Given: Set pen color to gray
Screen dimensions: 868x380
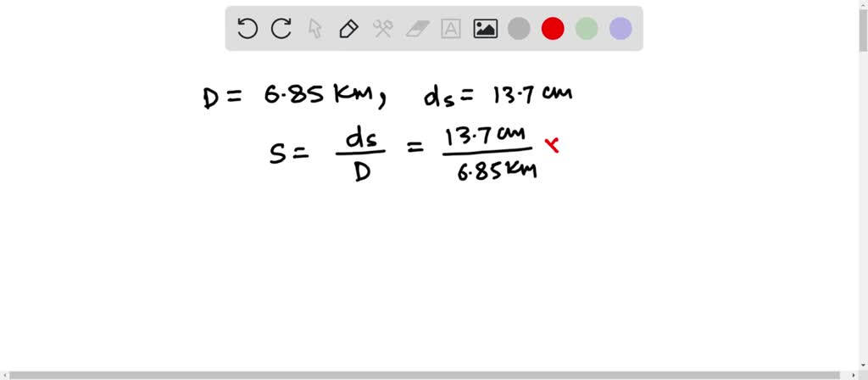Looking at the screenshot, I should [x=519, y=28].
